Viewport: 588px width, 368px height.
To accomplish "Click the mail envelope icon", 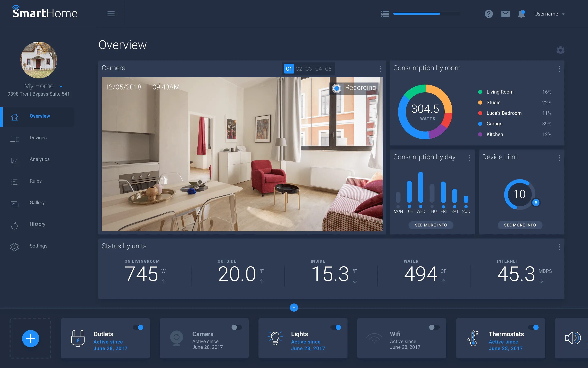I will [505, 13].
